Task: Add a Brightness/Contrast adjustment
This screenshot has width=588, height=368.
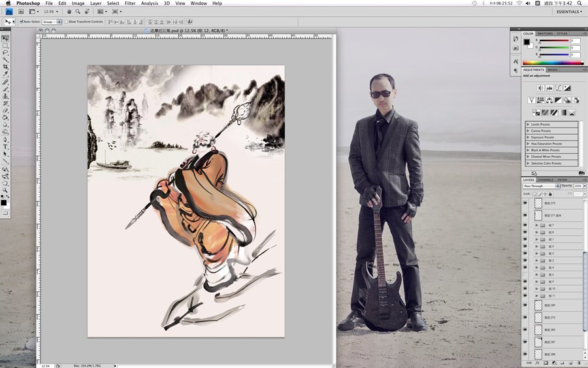Action: [x=540, y=88]
